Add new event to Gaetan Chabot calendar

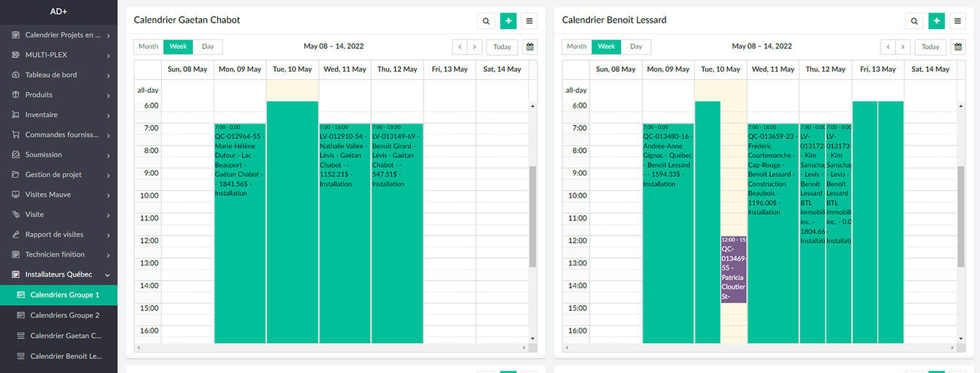pos(508,21)
